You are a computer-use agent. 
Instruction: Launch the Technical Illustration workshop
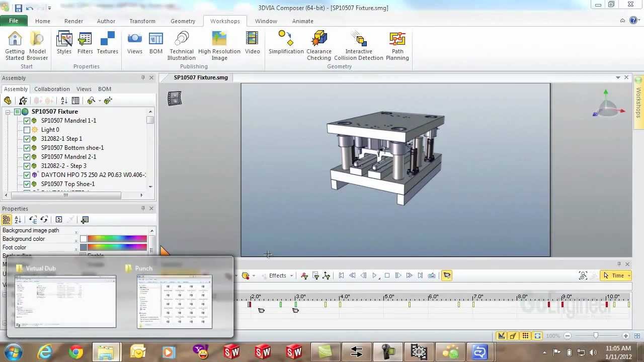tap(182, 46)
